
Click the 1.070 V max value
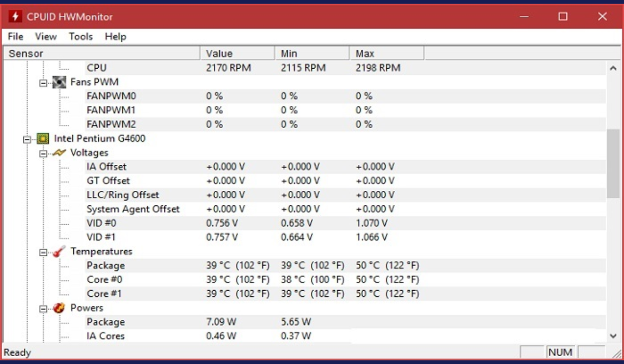(x=372, y=223)
